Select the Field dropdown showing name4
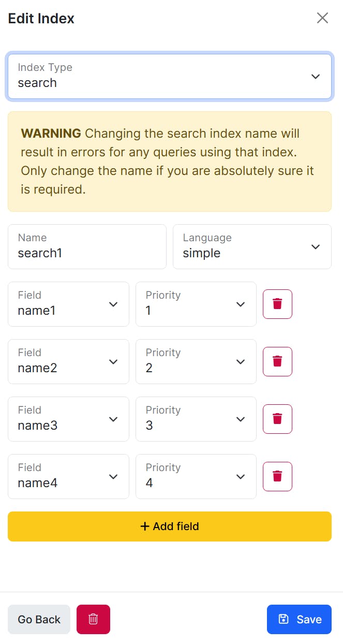The image size is (343, 644). 68,476
